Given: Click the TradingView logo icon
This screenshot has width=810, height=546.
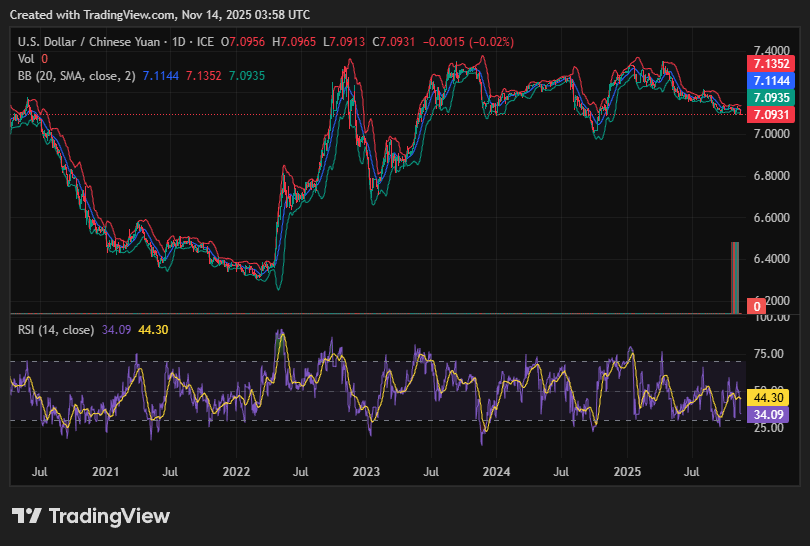Looking at the screenshot, I should (26, 516).
